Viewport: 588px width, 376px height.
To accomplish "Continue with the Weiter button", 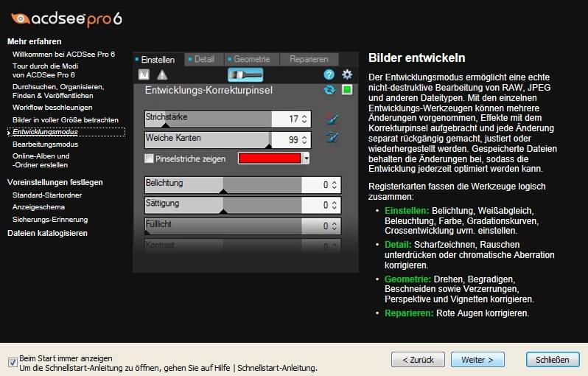I will point(477,360).
